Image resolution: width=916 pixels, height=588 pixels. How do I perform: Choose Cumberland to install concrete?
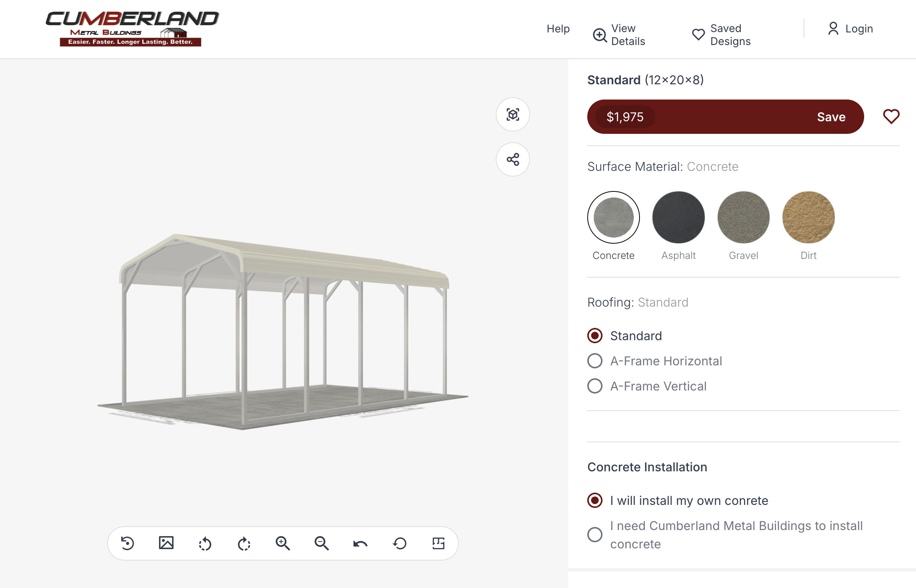point(594,535)
